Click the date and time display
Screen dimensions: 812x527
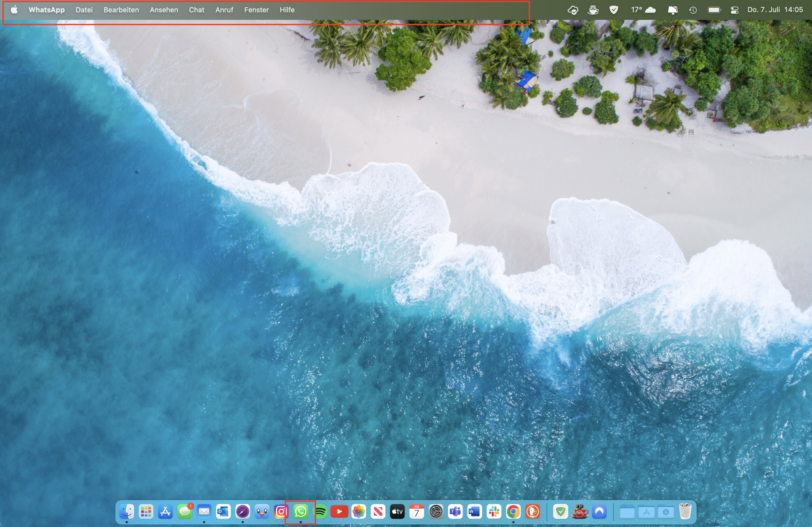click(x=775, y=10)
